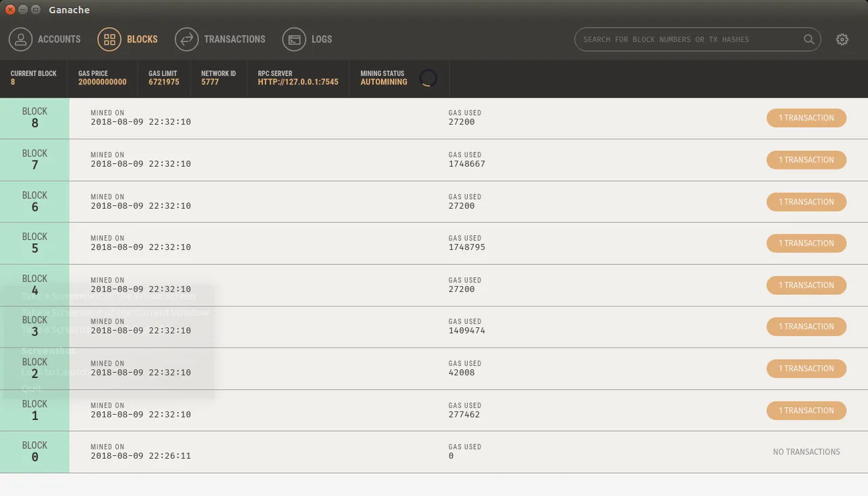Switch to the LOGS tab label
The width and height of the screenshot is (868, 496).
tap(321, 39)
